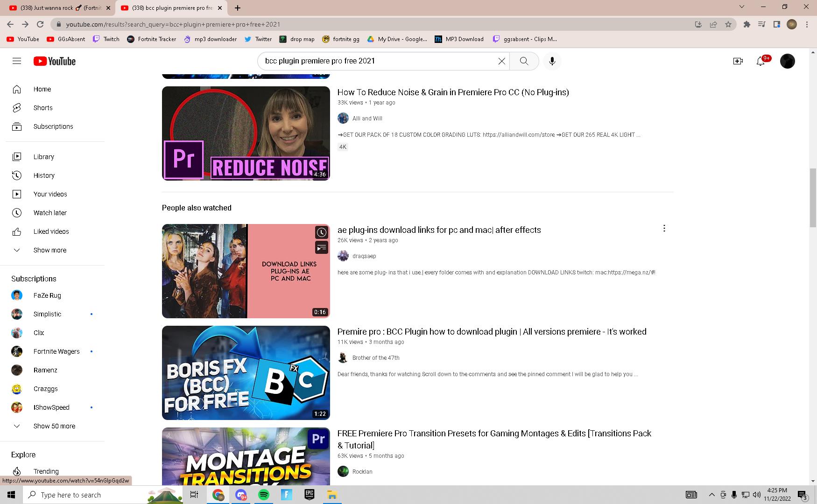Bookmark this page with star icon

click(x=728, y=24)
